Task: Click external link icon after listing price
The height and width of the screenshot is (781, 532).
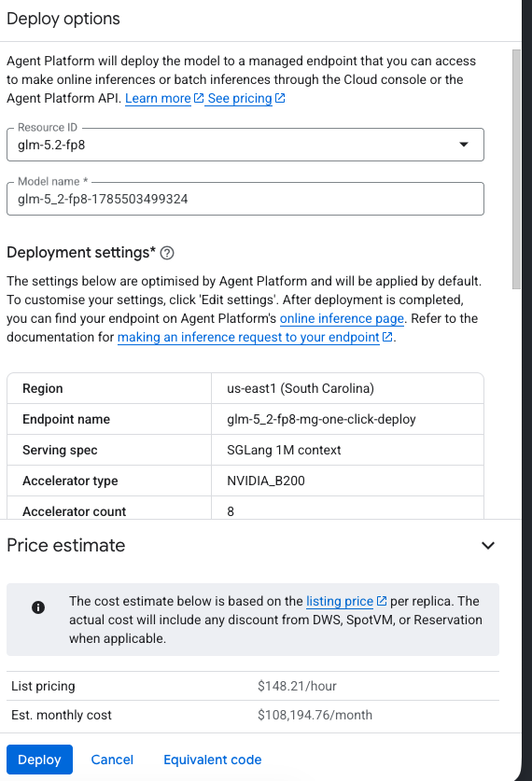Action: [382, 601]
